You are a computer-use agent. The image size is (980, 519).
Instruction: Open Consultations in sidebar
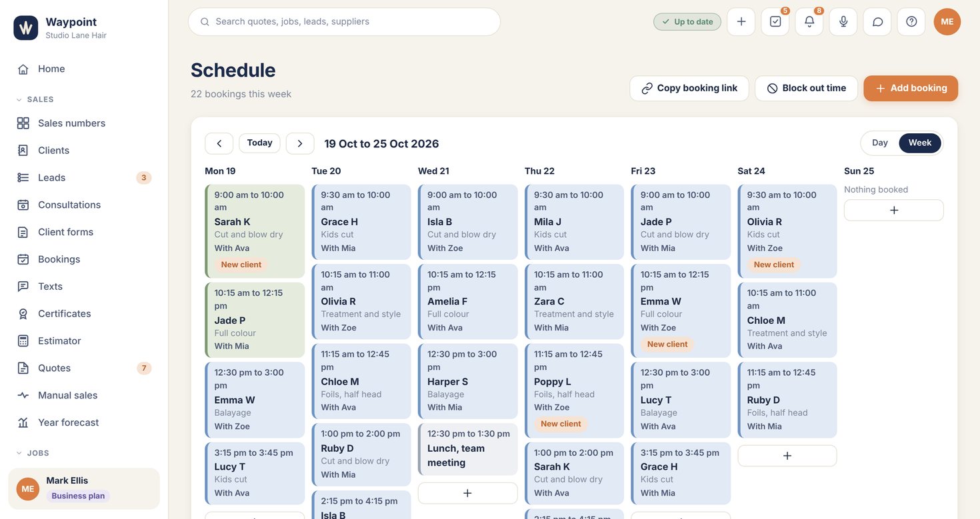click(84, 205)
